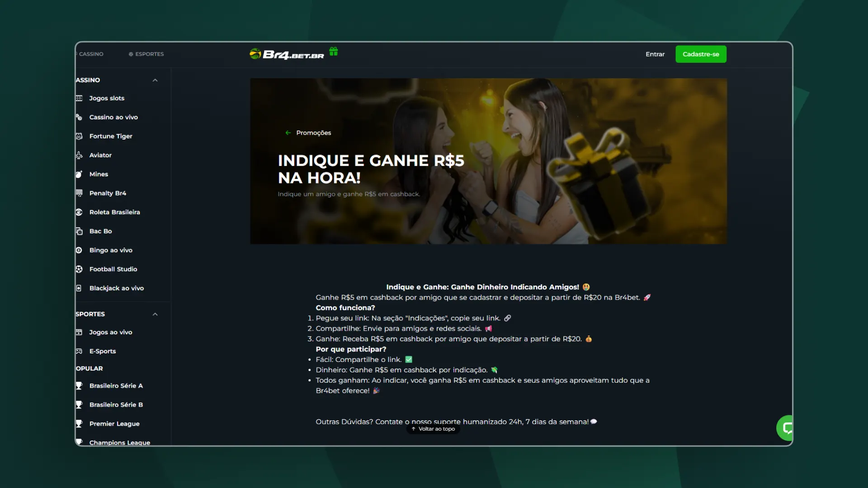Collapse the CASSINO sidebar section
Viewport: 868px width, 488px height.
coord(155,80)
